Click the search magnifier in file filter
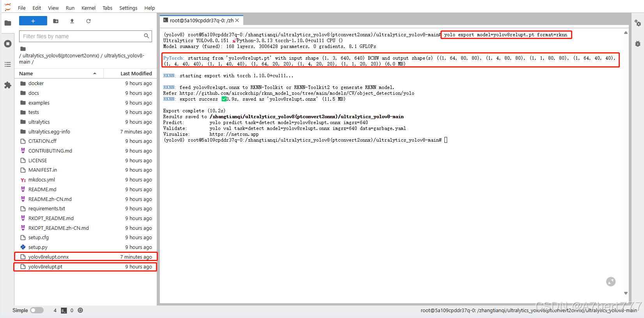644x318 pixels. coord(147,36)
